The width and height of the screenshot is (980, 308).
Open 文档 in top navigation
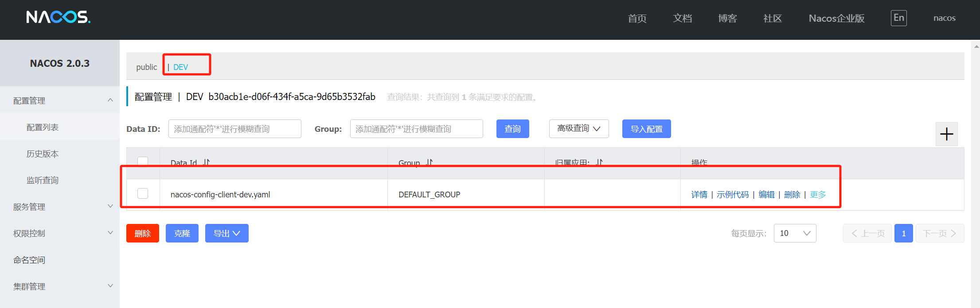pos(682,18)
